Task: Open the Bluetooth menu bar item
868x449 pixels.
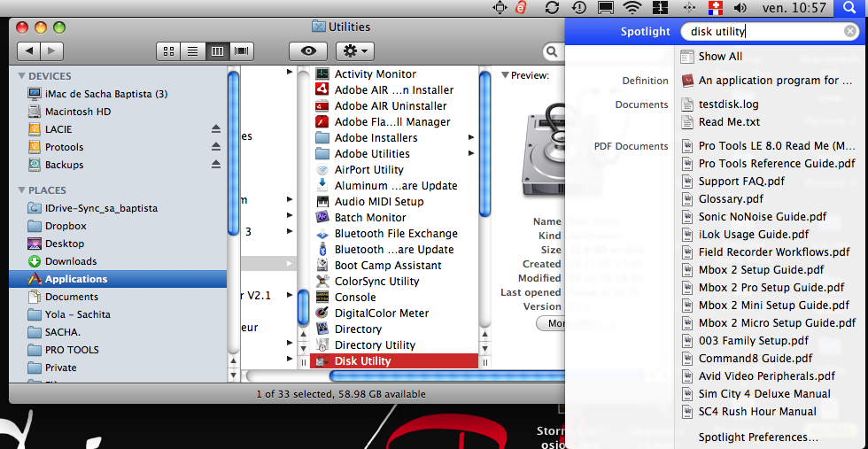Action: tap(689, 8)
